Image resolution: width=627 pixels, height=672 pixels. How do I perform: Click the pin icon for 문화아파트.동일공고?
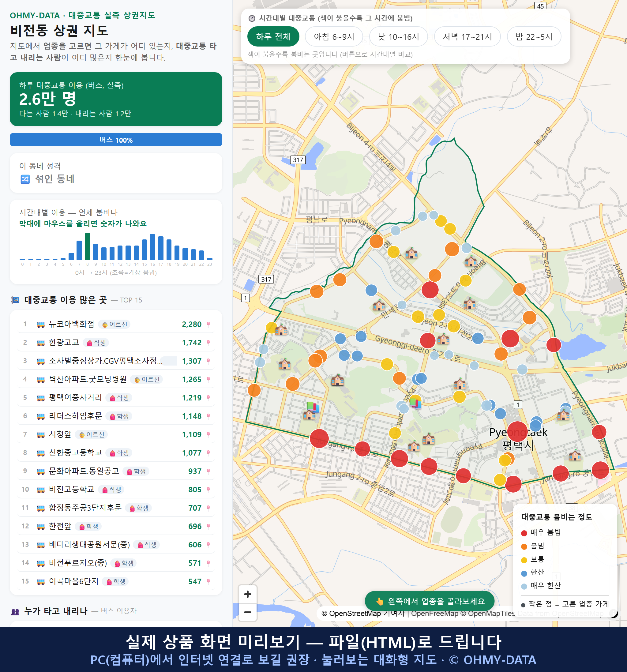208,471
